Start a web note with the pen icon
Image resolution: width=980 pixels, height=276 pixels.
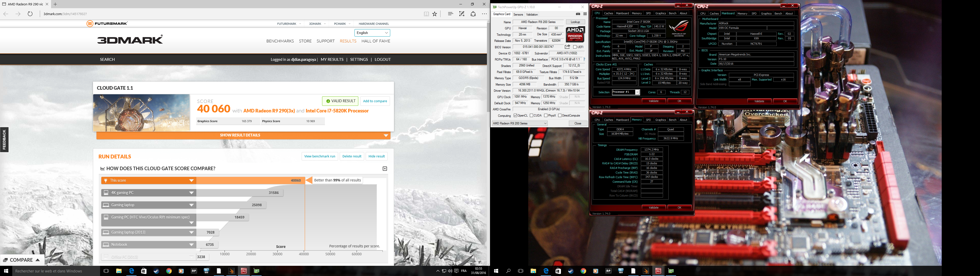461,14
